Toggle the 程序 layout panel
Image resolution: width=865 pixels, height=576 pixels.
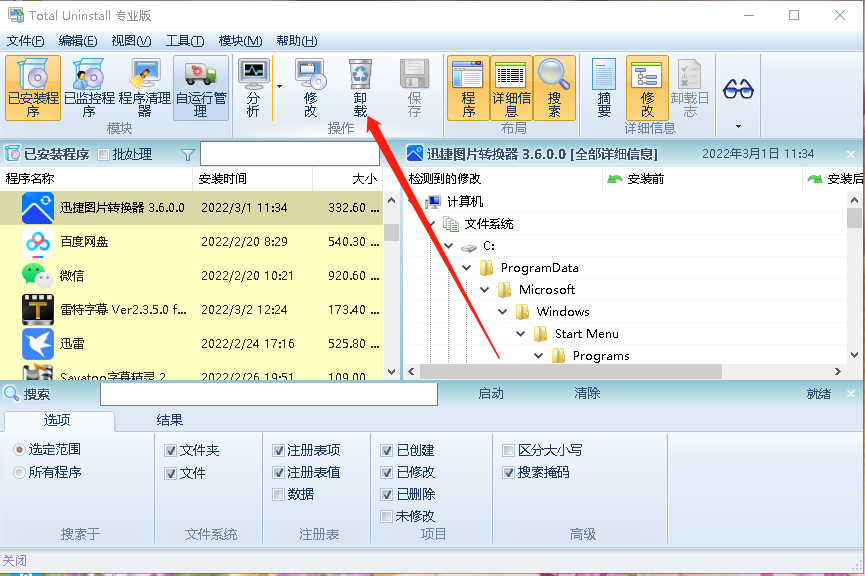click(x=468, y=88)
